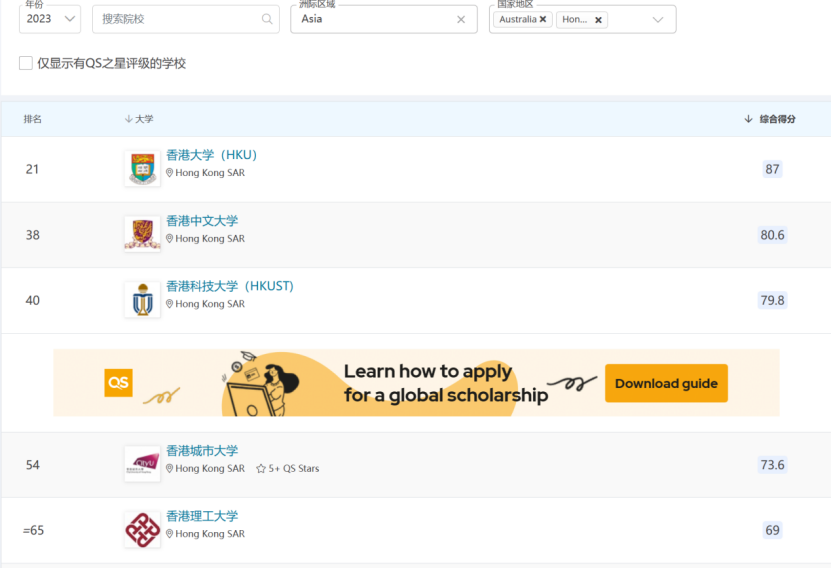Click the location pin under 香港城市大学

(170, 468)
